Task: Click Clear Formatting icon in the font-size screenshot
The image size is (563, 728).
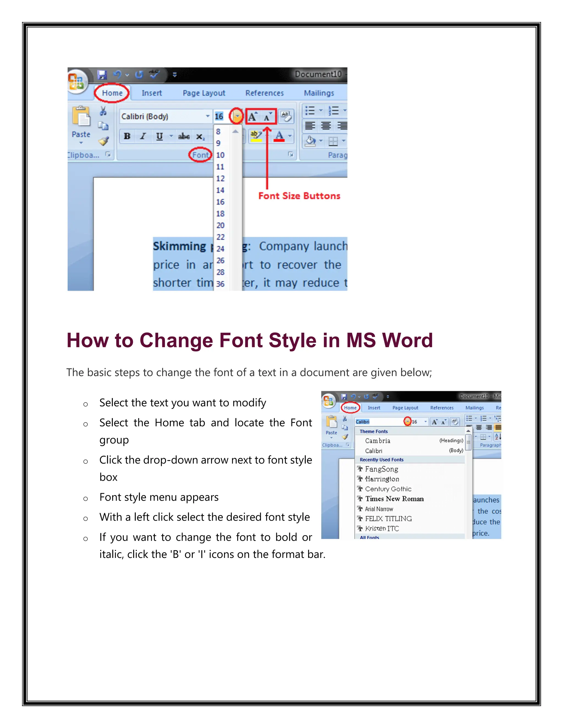Action: (286, 117)
